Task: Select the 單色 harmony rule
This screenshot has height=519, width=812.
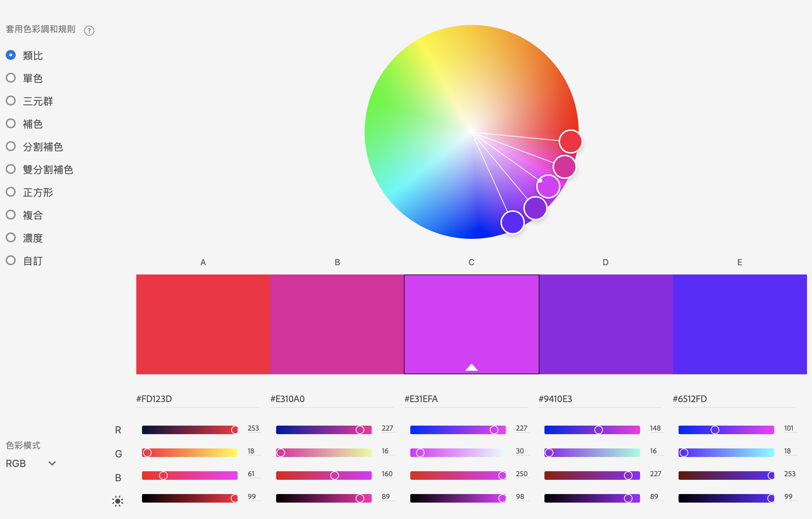Action: coord(11,78)
